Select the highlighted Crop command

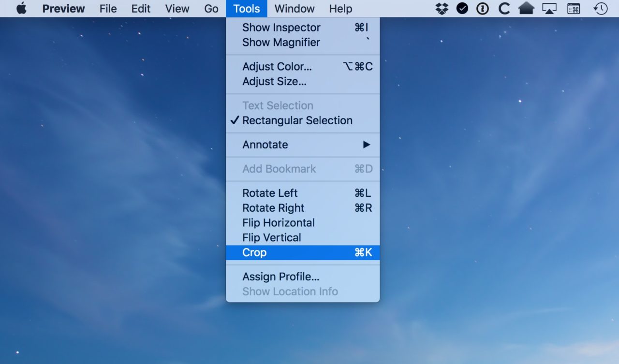pyautogui.click(x=303, y=252)
